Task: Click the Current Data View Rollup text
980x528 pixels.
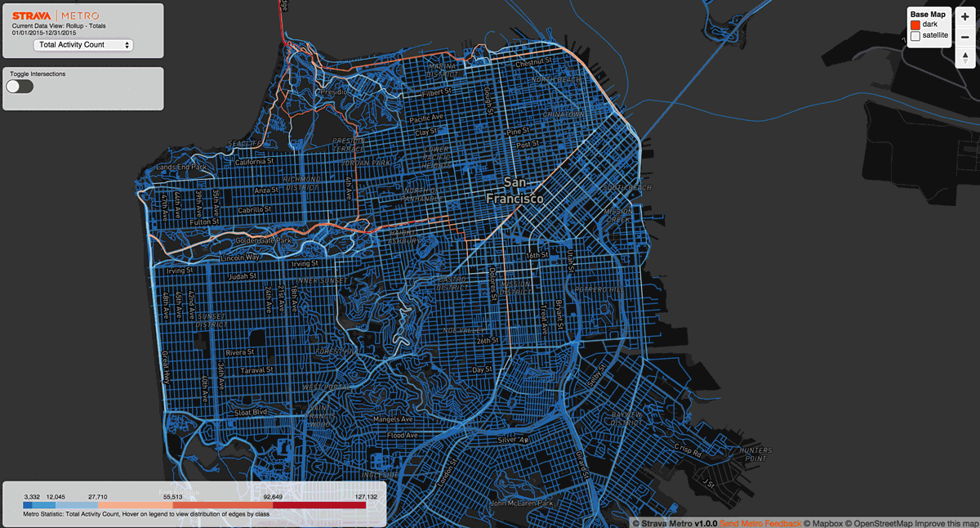Action: tap(58, 25)
